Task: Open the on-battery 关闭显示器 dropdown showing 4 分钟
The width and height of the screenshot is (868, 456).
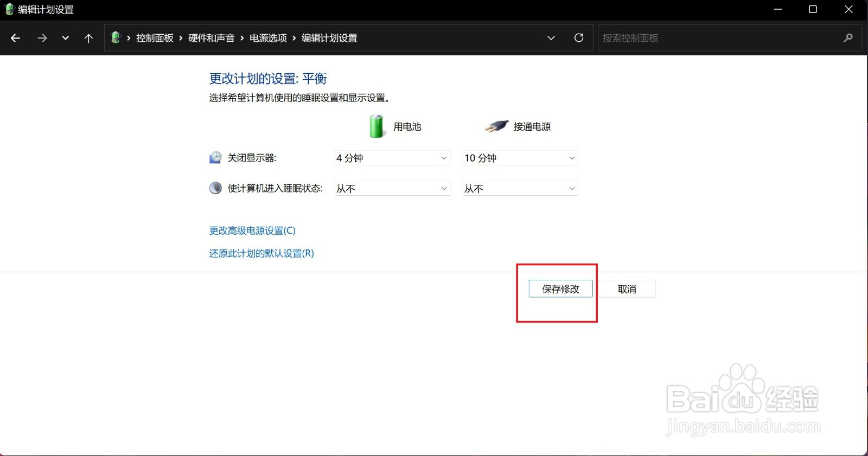Action: 392,158
